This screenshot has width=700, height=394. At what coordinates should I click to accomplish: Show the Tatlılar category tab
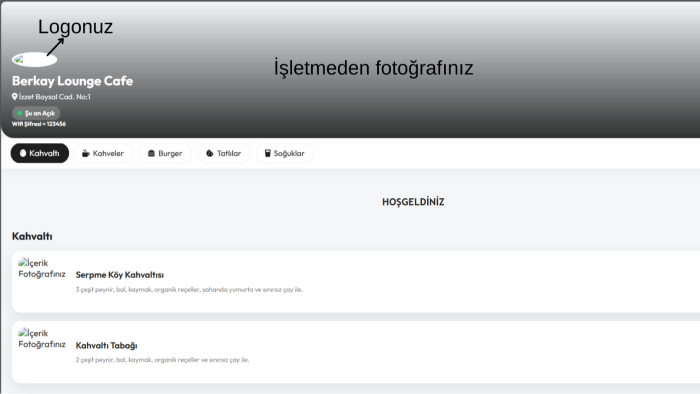click(224, 153)
